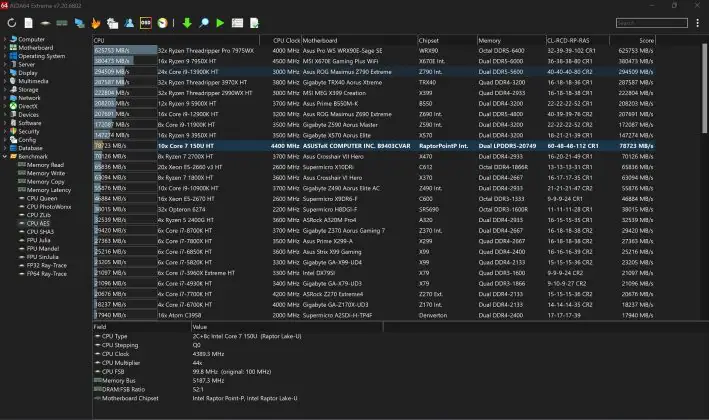Expand the Motherboard tree node
Viewport: 709px width, 420px height.
[5, 47]
